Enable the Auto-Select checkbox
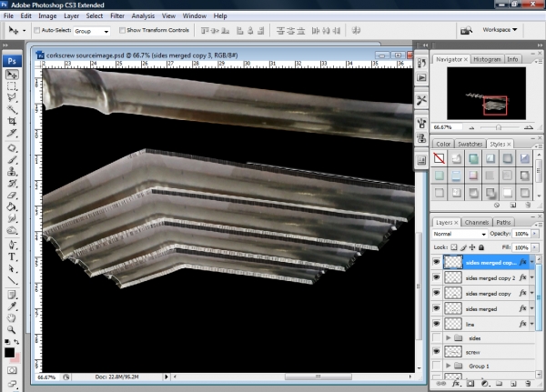This screenshot has height=392, width=546. 36,31
